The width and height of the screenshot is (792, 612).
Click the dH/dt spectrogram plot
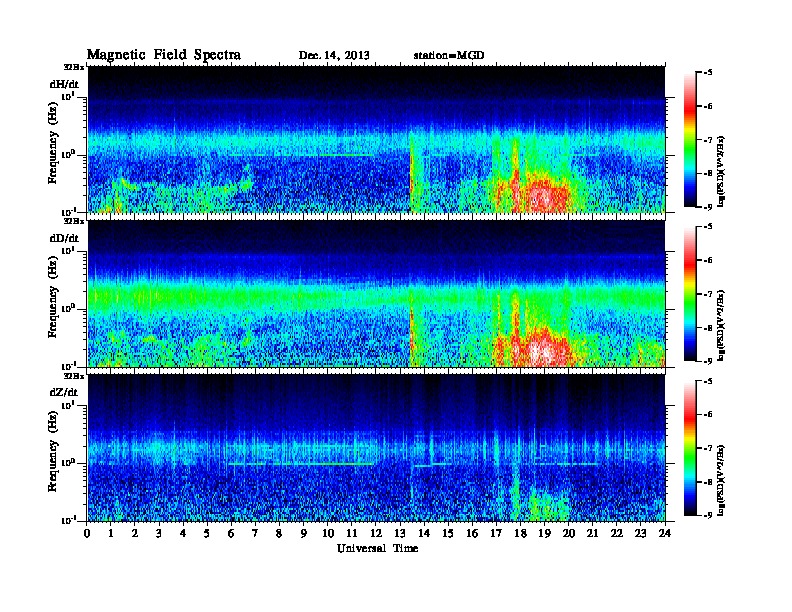(x=376, y=139)
